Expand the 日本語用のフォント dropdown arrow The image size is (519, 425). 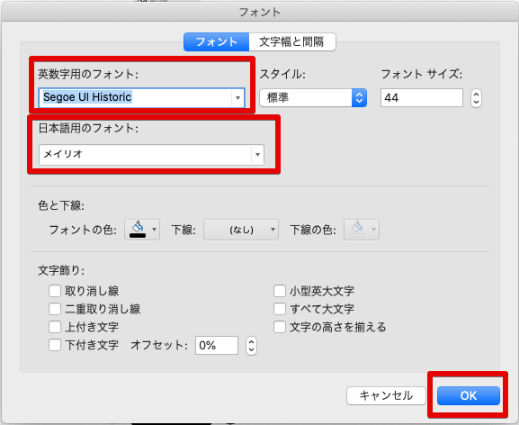pyautogui.click(x=257, y=154)
